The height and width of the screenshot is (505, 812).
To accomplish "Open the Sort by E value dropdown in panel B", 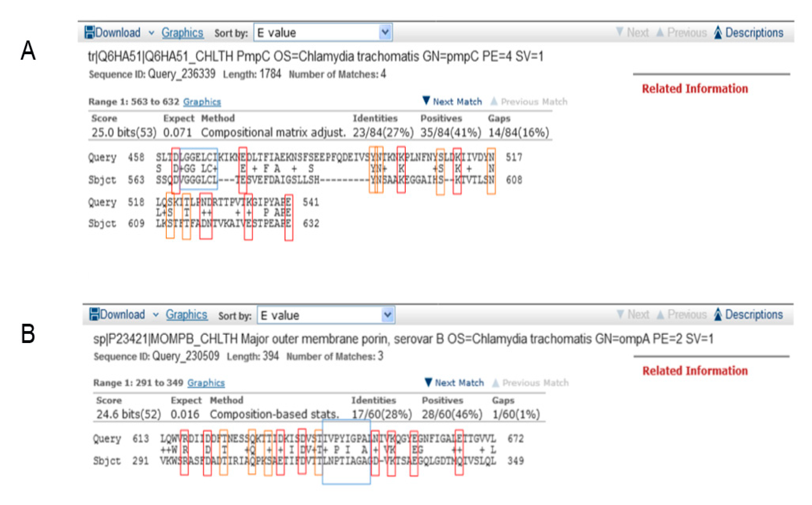I will tap(387, 315).
